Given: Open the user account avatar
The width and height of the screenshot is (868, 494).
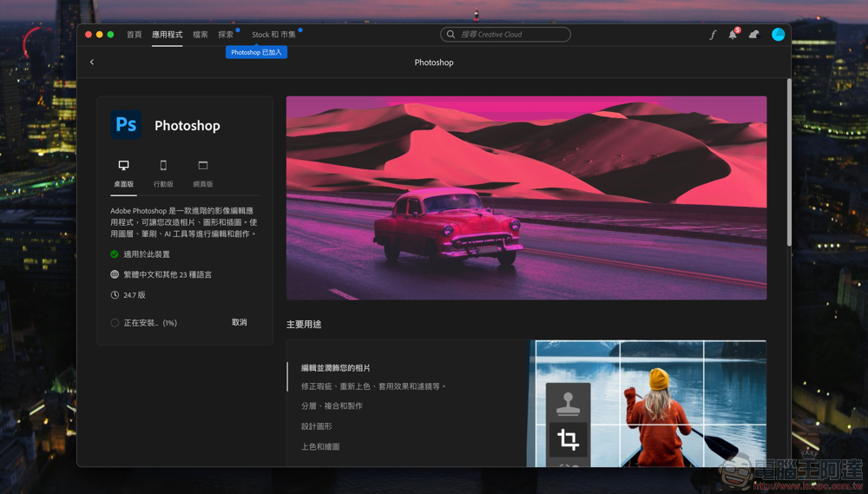Looking at the screenshot, I should pos(779,35).
